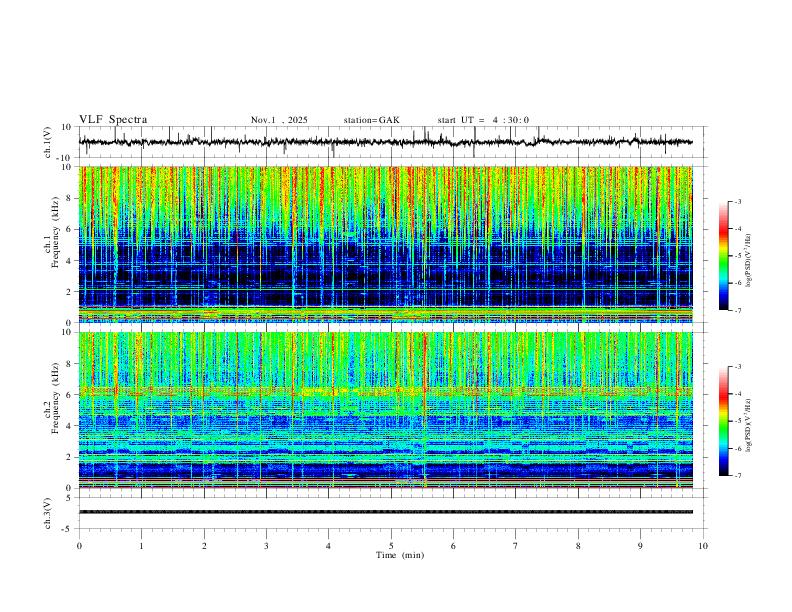Click the "6" tick on the Time axis
This screenshot has height=612, width=792.
click(453, 546)
